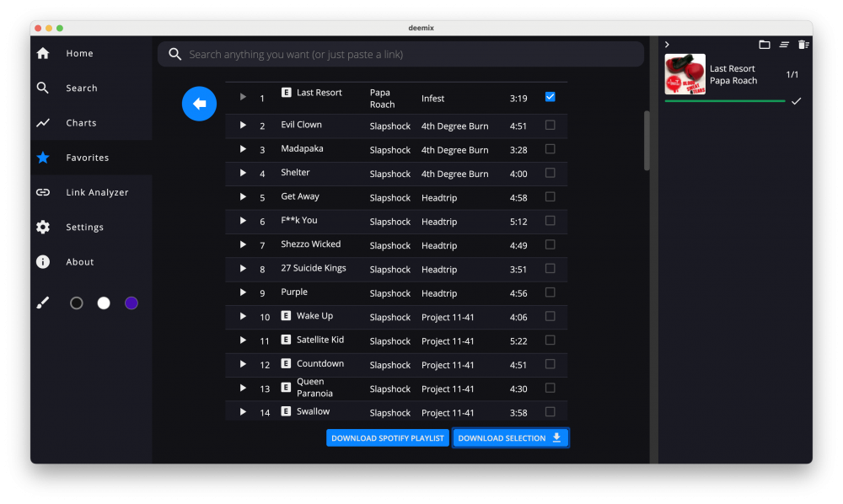Image resolution: width=843 pixels, height=504 pixels.
Task: Click the Download Selection button
Action: tap(510, 438)
